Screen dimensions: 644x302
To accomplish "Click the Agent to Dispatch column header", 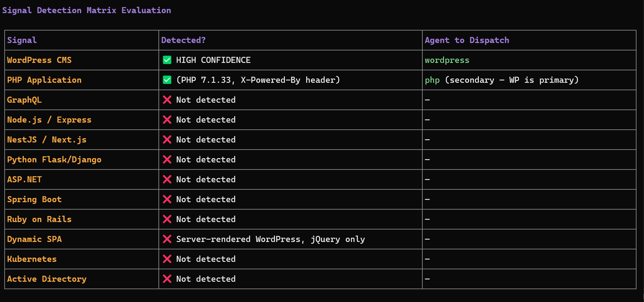I will 467,40.
